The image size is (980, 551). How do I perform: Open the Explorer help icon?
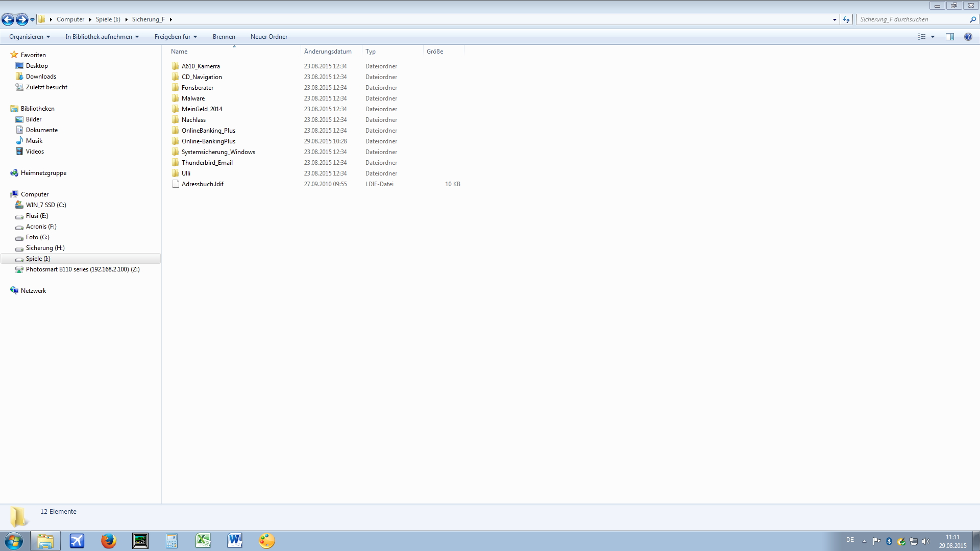968,37
